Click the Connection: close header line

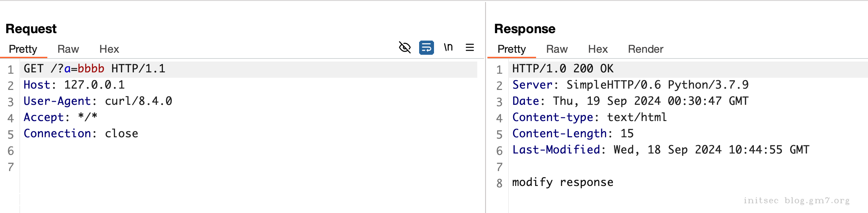point(80,134)
